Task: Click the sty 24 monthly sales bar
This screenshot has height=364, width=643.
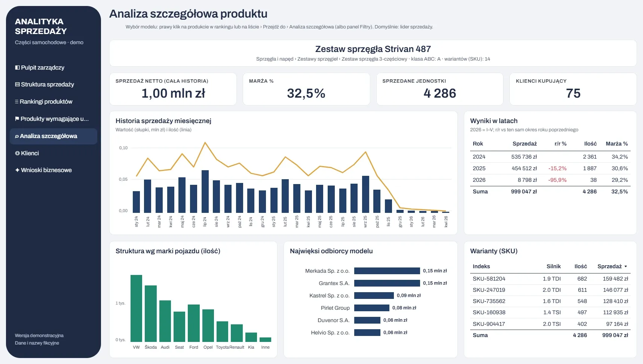Action: coord(136,202)
